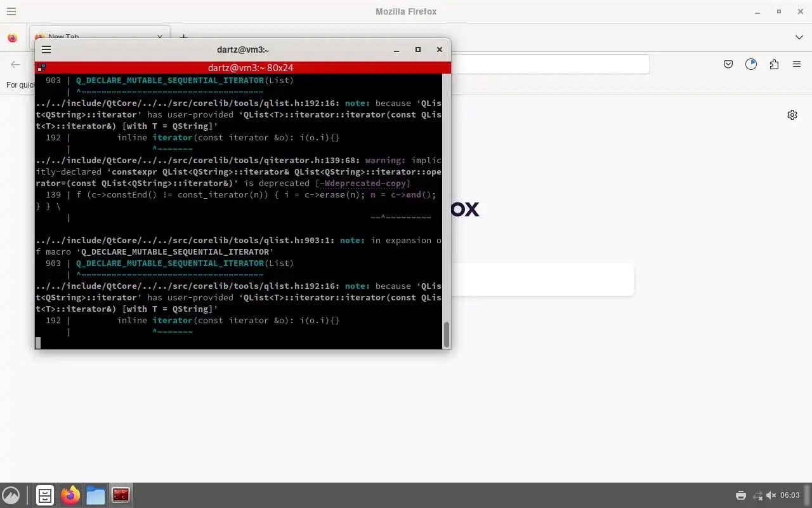Close the dartz@vm3 terminal window
Viewport: 812px width, 508px height.
[x=439, y=50]
